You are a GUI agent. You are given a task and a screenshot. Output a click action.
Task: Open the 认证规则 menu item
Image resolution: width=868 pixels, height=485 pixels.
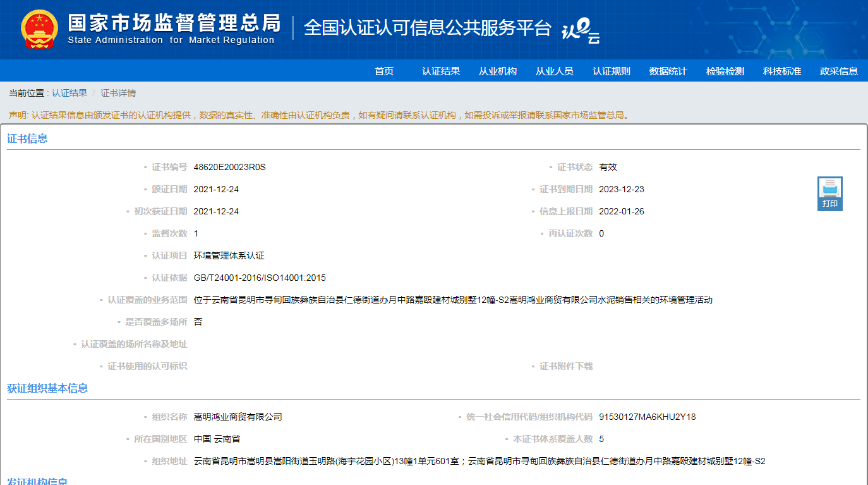click(x=612, y=71)
